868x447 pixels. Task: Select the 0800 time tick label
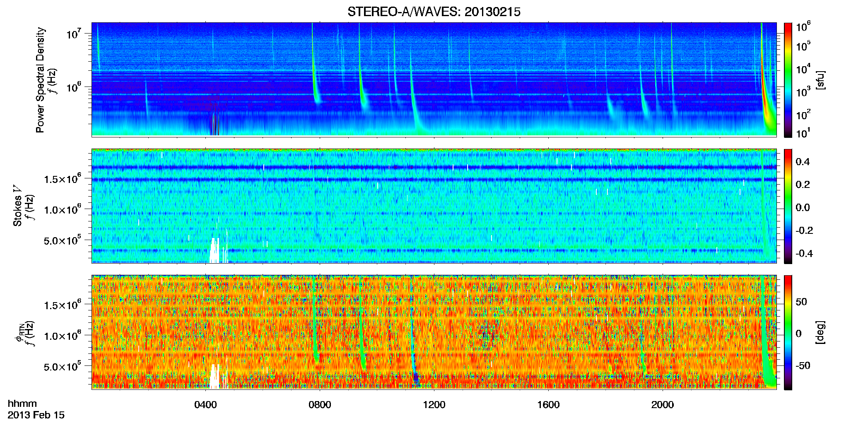click(x=320, y=404)
